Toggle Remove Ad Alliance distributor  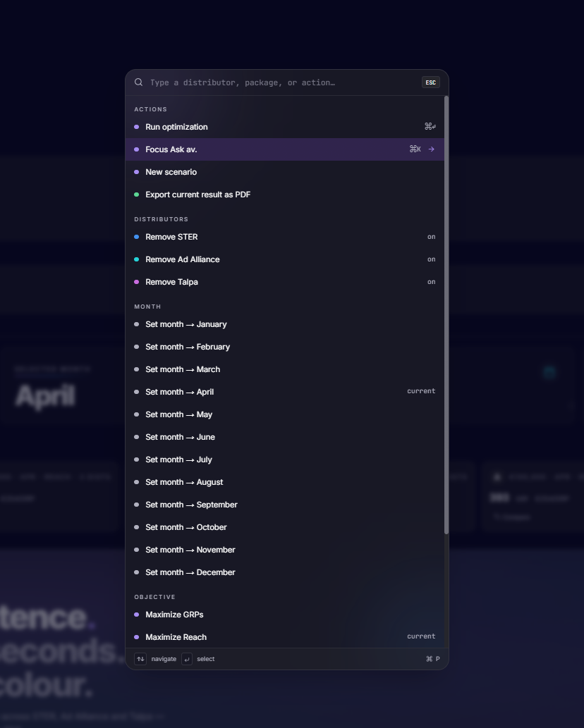point(285,259)
